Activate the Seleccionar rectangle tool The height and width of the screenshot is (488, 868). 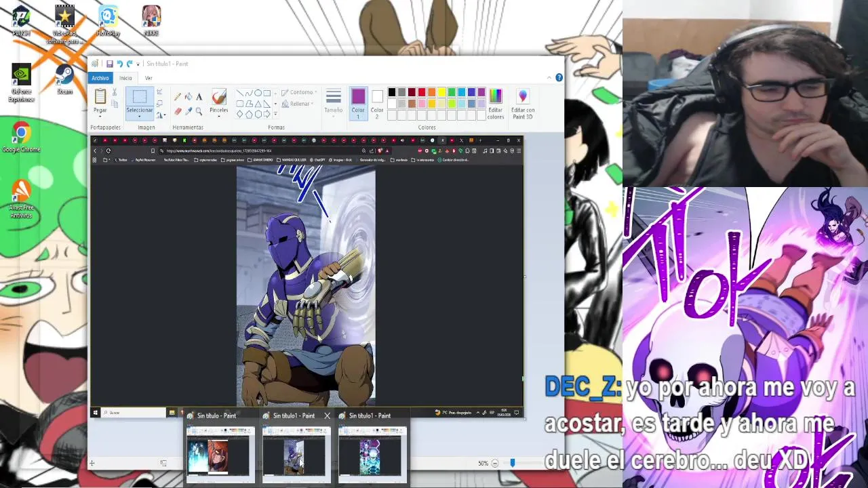pos(139,97)
